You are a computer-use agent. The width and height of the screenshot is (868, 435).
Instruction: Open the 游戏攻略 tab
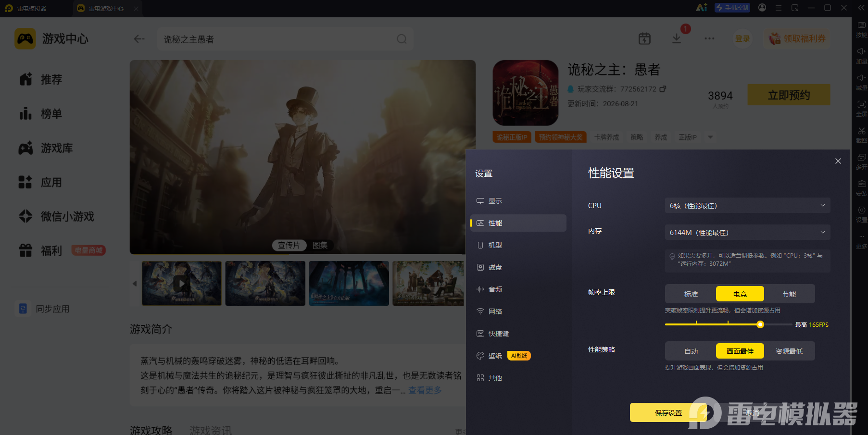tap(151, 430)
